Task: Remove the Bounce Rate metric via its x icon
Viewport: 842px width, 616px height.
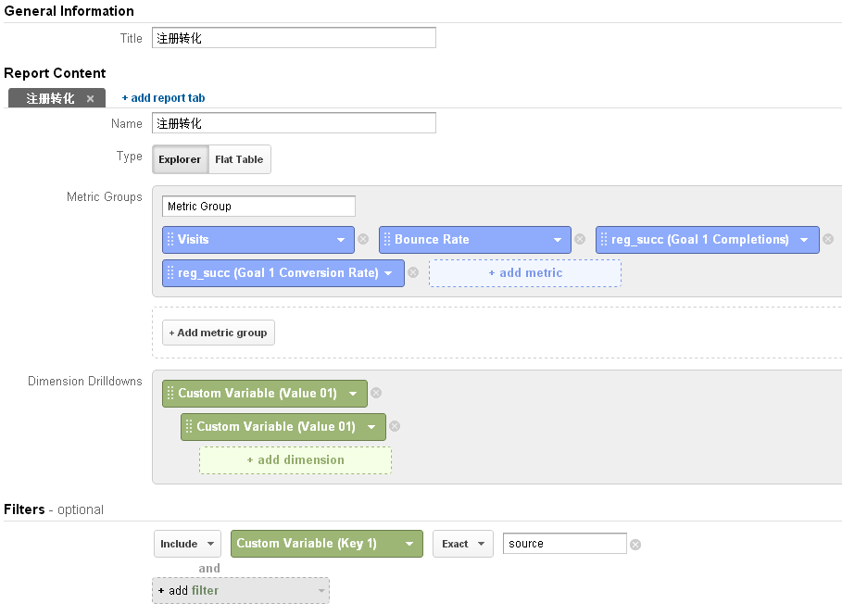Action: pyautogui.click(x=580, y=240)
